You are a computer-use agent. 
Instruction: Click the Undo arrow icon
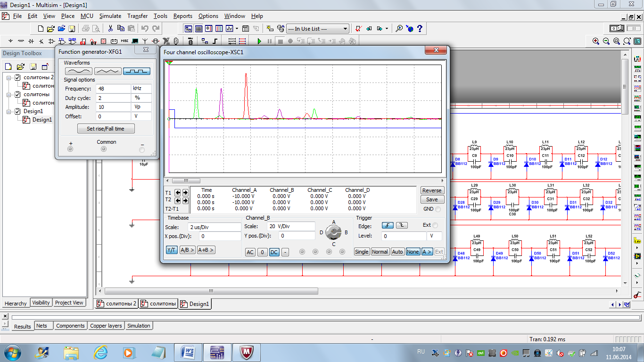point(144,29)
